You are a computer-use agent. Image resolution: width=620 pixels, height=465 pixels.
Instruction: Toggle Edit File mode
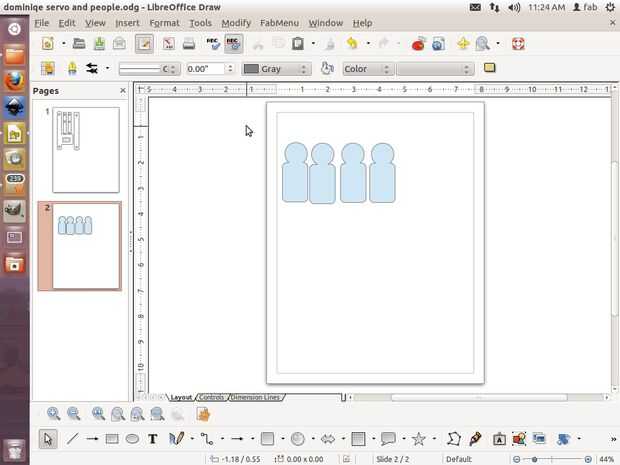coord(144,43)
